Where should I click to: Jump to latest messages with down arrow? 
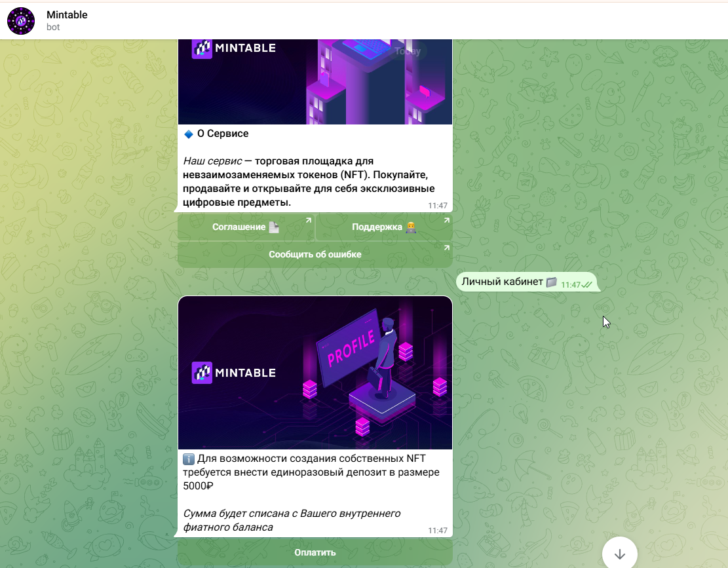click(620, 554)
